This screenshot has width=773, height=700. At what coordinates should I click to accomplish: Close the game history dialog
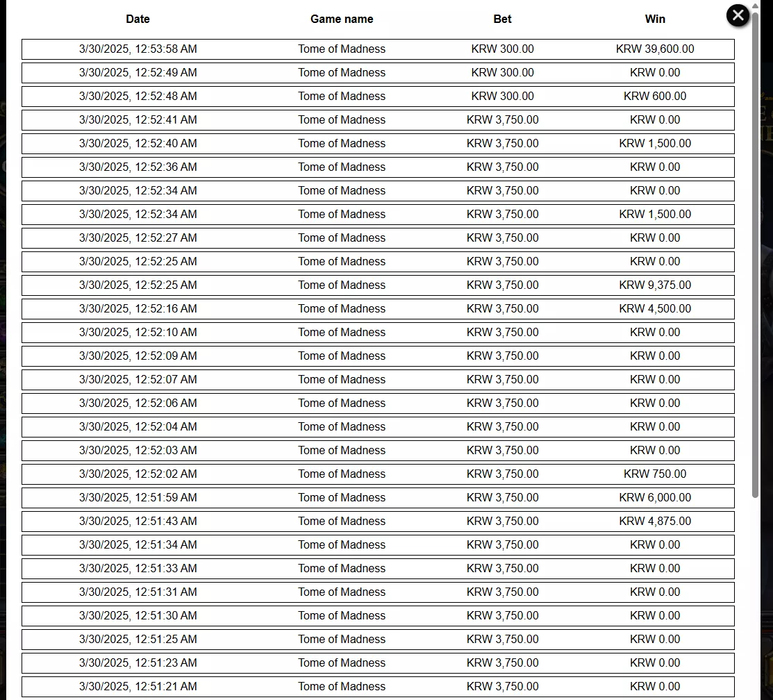738,16
